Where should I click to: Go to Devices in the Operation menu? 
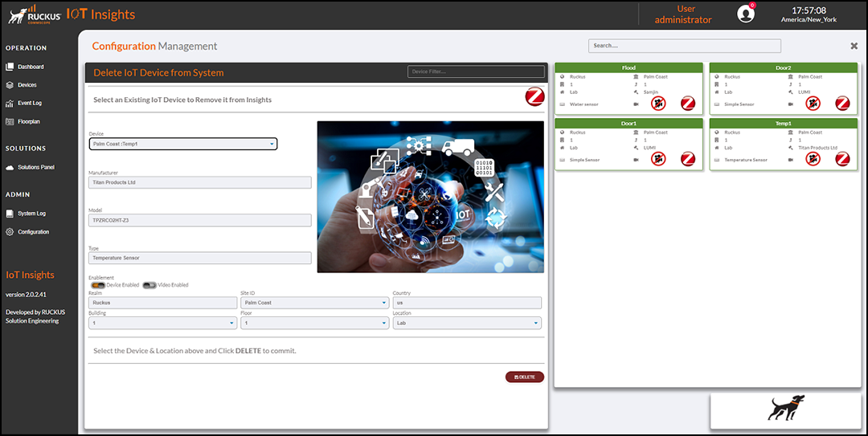27,85
